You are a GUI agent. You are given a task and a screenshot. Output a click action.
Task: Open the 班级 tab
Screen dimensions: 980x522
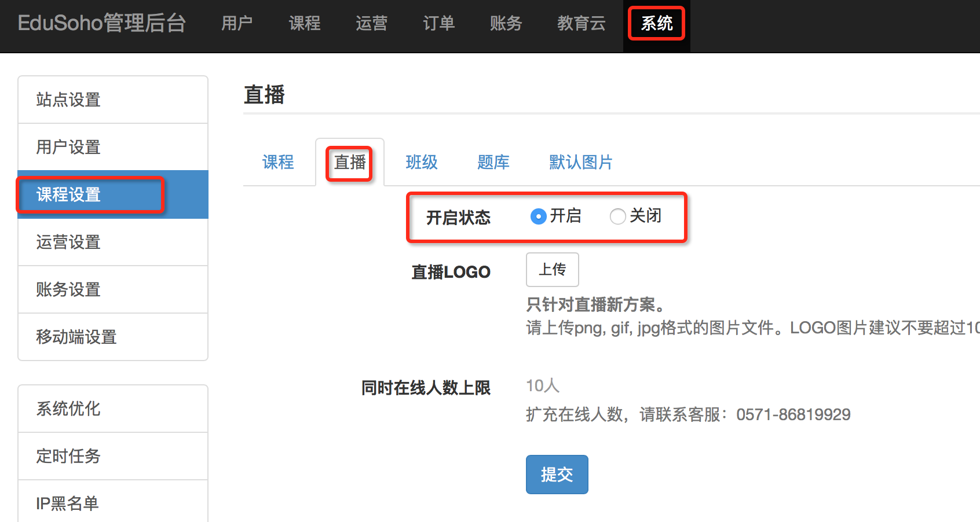coord(421,163)
